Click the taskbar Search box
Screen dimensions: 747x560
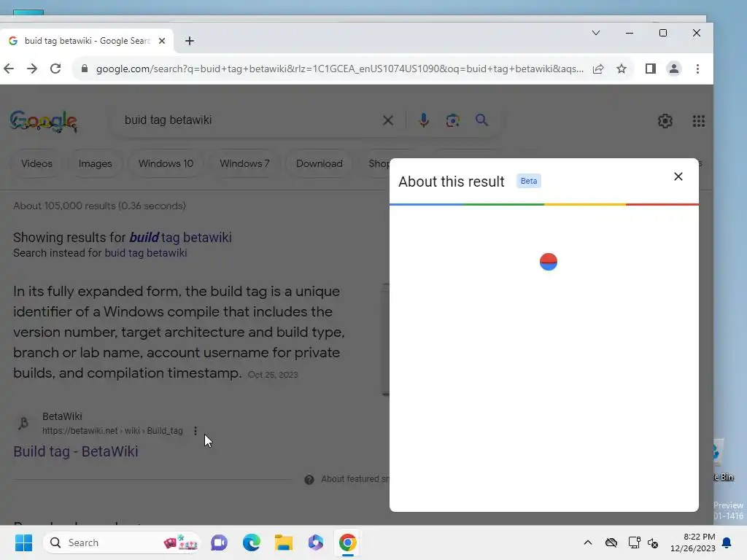click(122, 542)
